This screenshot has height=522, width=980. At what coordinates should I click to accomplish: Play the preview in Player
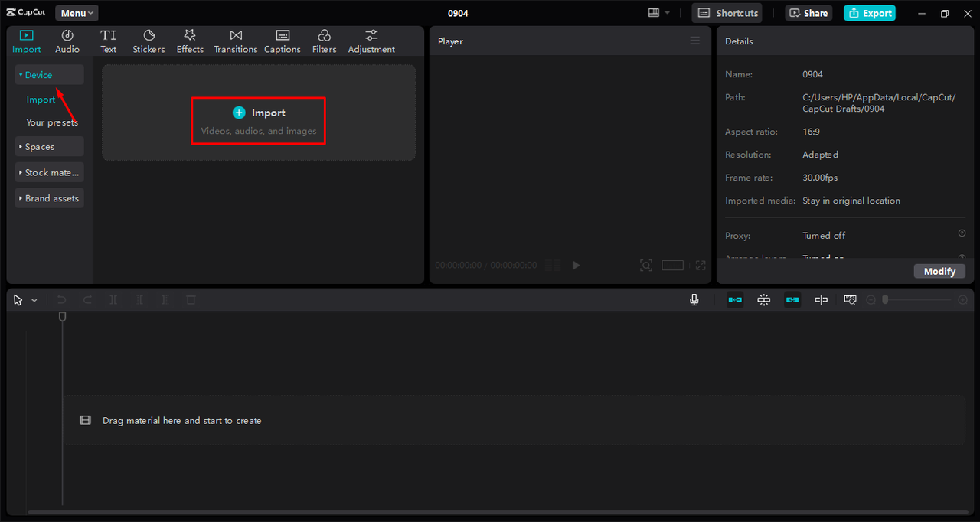[577, 265]
